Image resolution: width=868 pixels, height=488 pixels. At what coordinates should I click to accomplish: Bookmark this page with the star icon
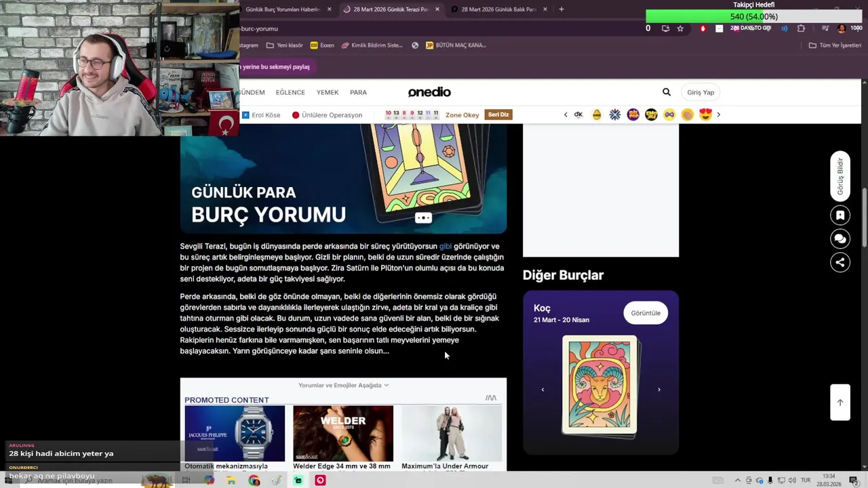[x=680, y=28]
